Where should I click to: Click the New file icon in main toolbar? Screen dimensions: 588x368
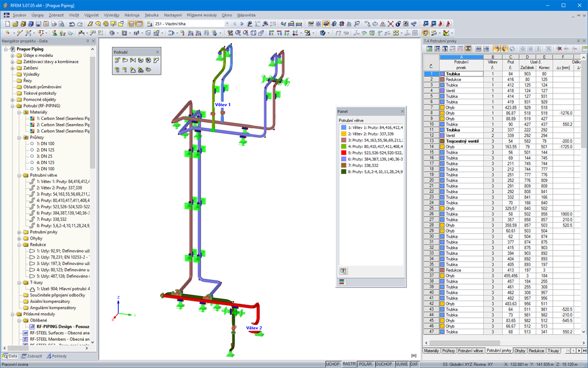7,24
